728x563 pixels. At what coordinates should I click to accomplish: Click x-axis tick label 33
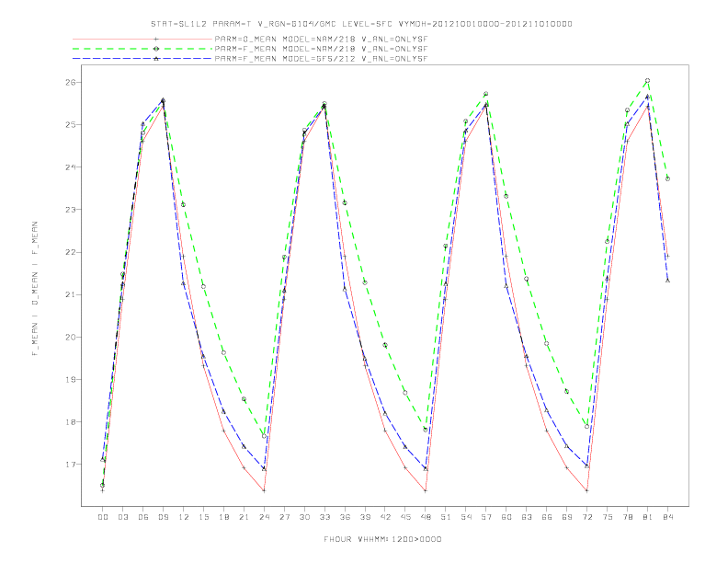coord(324,517)
